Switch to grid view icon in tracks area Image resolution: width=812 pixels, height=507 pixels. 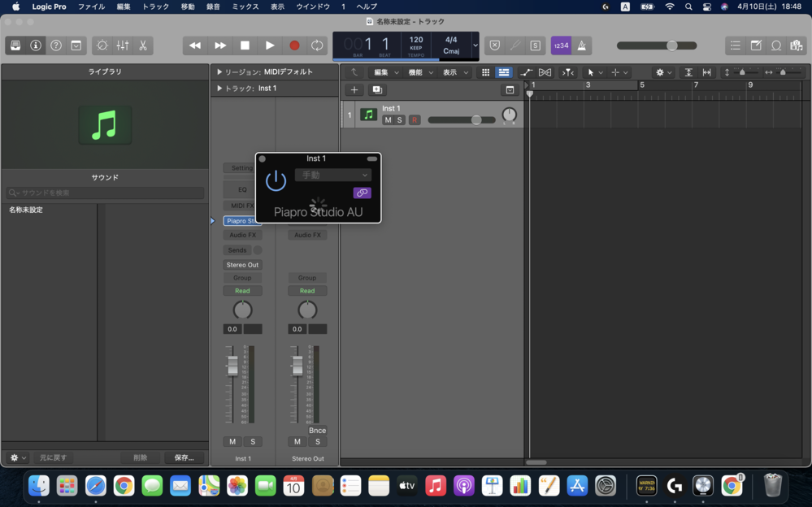[485, 72]
